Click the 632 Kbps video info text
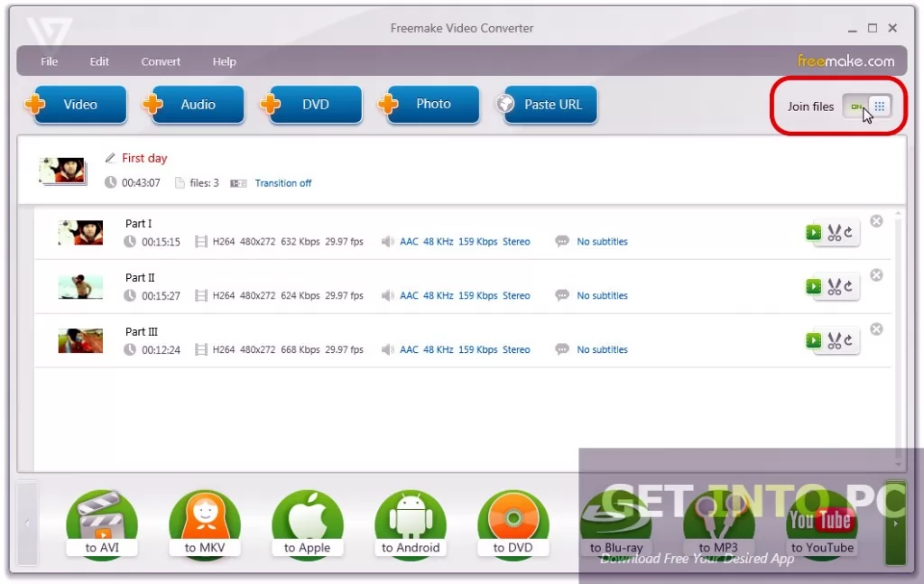 coord(300,242)
